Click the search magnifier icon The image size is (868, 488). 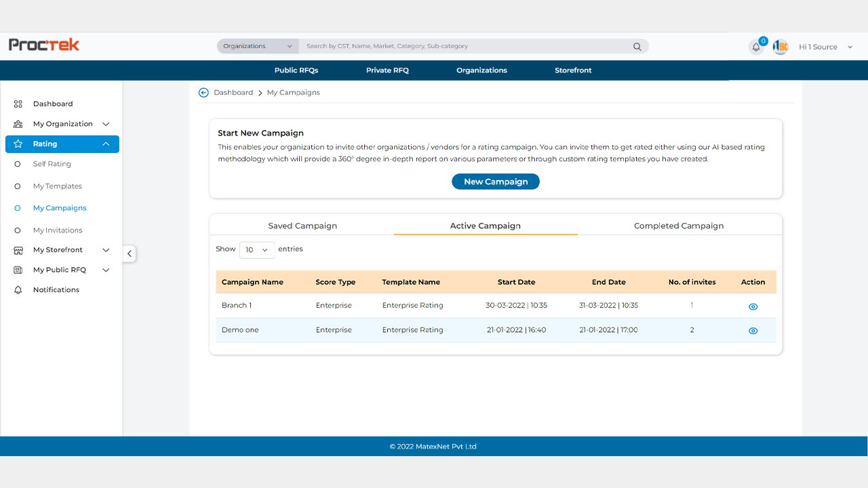coord(637,47)
